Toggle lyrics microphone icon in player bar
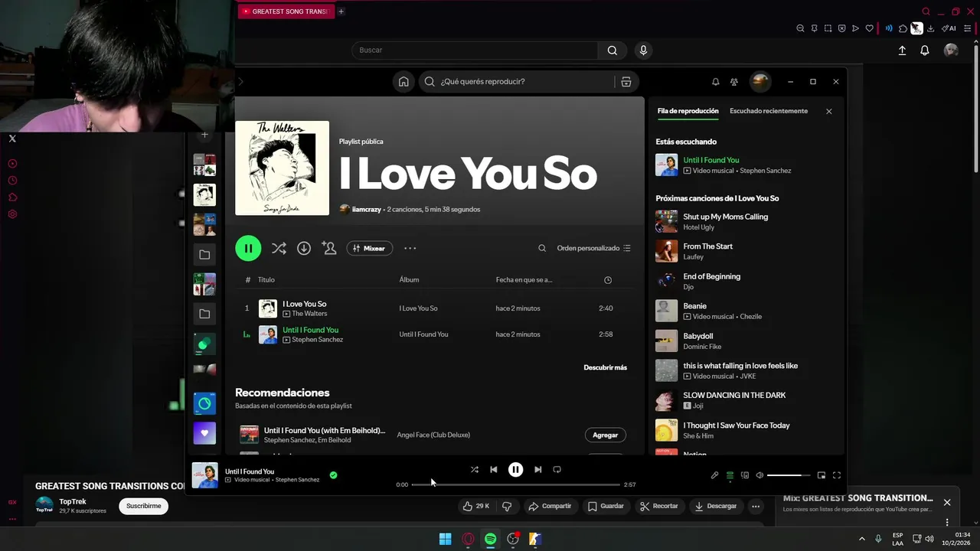 (714, 475)
